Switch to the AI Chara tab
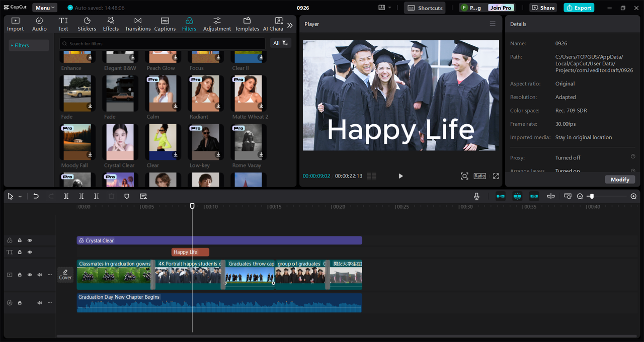644x342 pixels. pyautogui.click(x=273, y=24)
